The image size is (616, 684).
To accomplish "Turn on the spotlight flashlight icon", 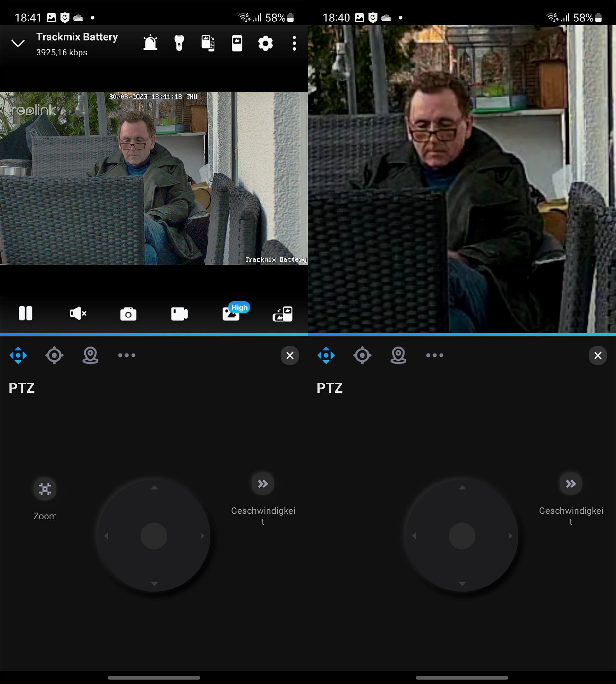I will [179, 43].
